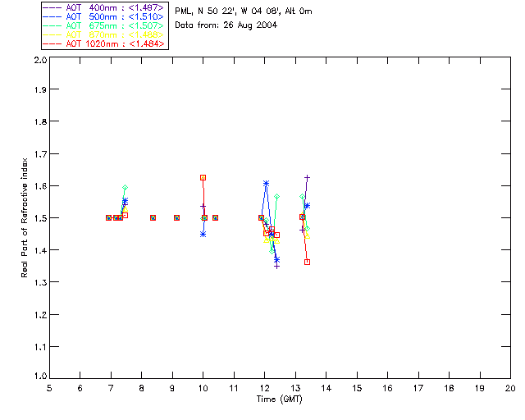Click the 'Time (GMT)' axis title

pos(279,399)
